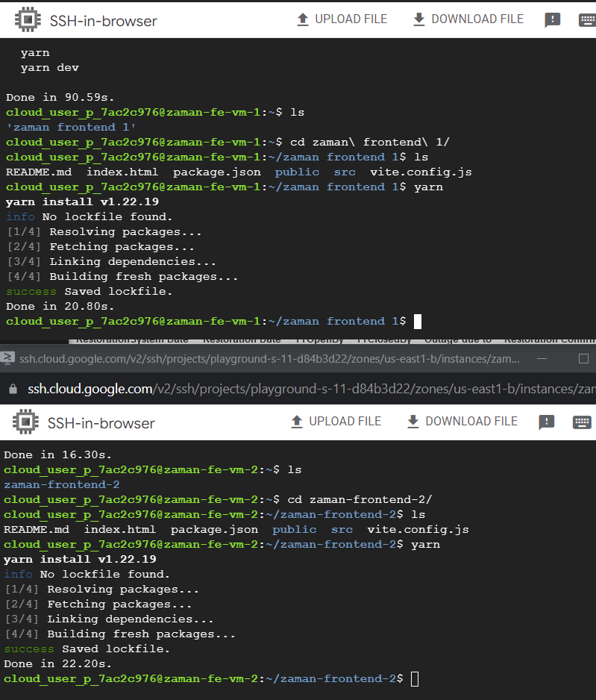Image resolution: width=596 pixels, height=700 pixels.
Task: Open the feedback icon in the vm-2 toolbar
Action: click(546, 422)
